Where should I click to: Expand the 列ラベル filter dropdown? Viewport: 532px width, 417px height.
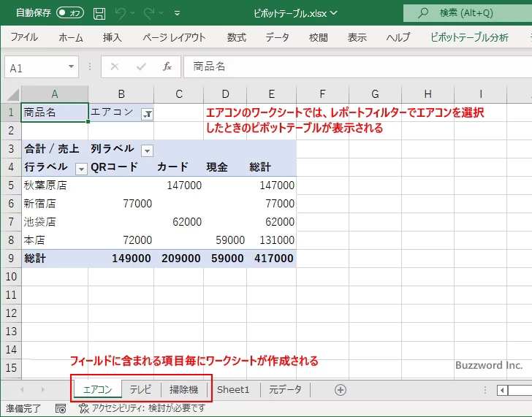click(x=147, y=150)
